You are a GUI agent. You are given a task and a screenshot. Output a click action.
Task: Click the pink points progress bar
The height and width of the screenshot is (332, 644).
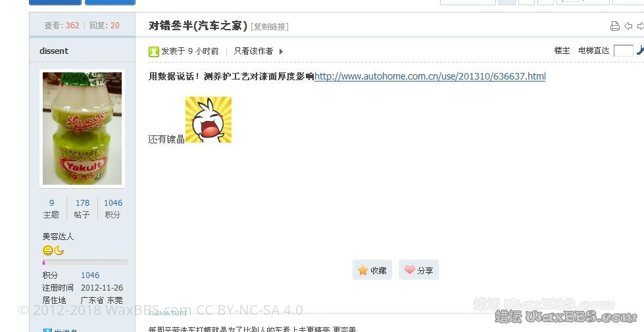[x=85, y=262]
